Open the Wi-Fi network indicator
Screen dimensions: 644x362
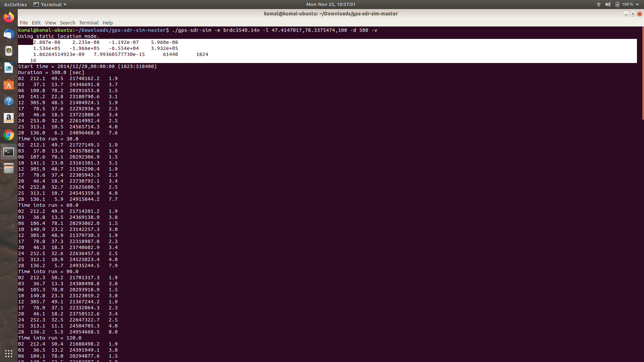[x=598, y=4]
